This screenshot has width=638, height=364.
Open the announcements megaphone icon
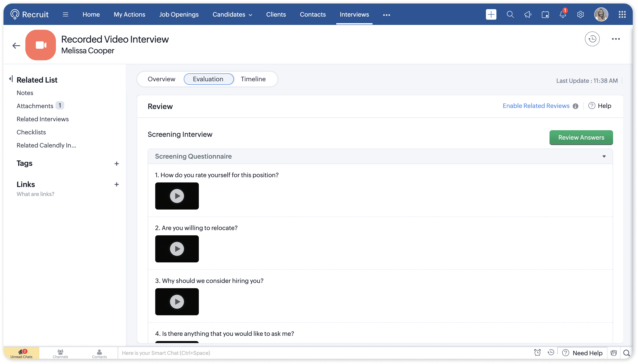pos(528,14)
